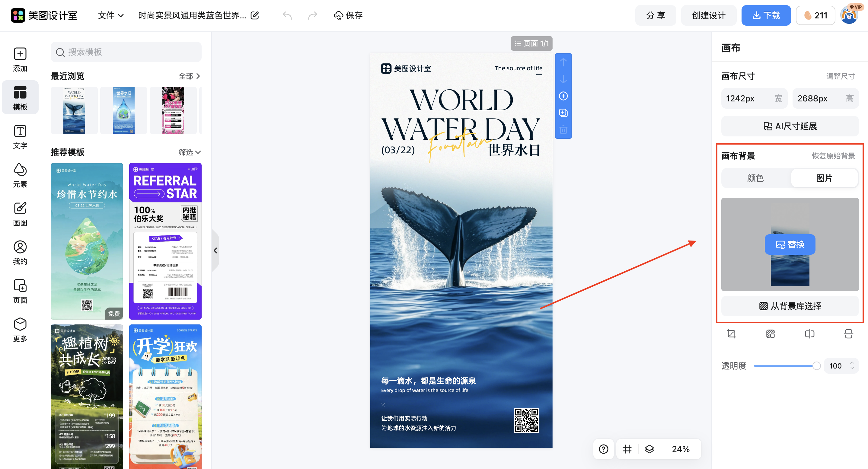Click the duplicate page icon beside canvas
This screenshot has width=868, height=469.
[563, 113]
